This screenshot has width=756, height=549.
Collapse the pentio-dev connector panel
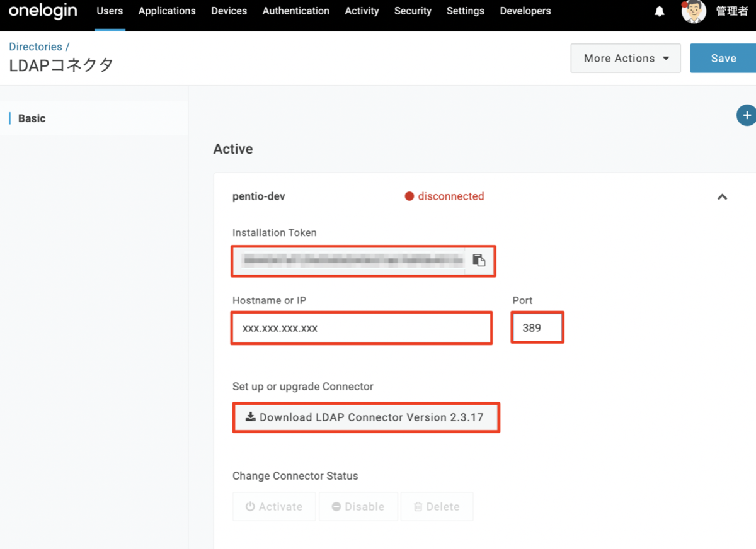pos(722,196)
